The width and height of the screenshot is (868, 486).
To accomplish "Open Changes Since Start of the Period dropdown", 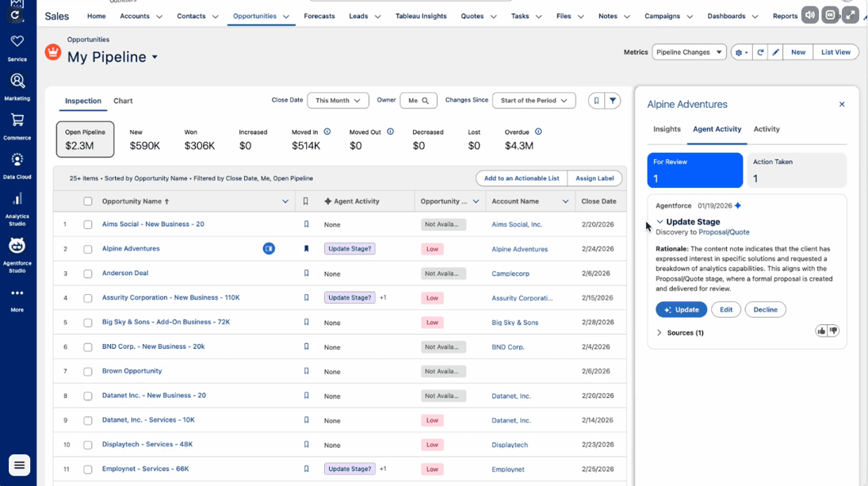I will 533,101.
